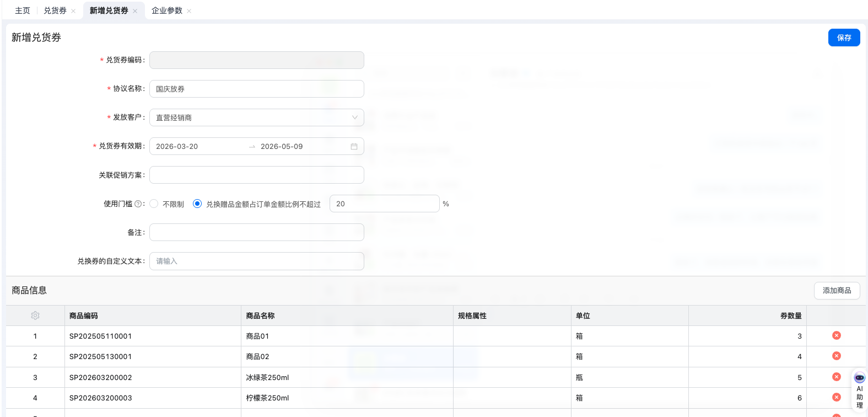This screenshot has height=417, width=868.
Task: Click the 券数量 column header
Action: (x=747, y=316)
